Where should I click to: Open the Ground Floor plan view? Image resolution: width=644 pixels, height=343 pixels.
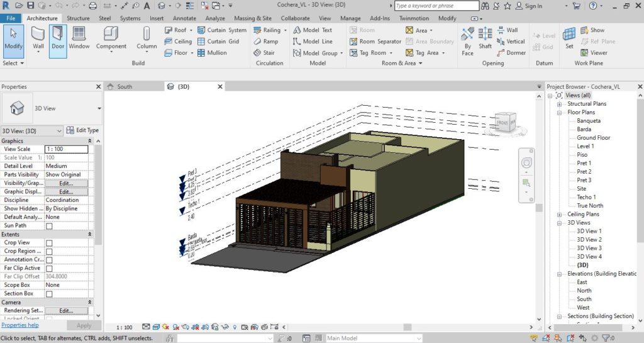593,138
